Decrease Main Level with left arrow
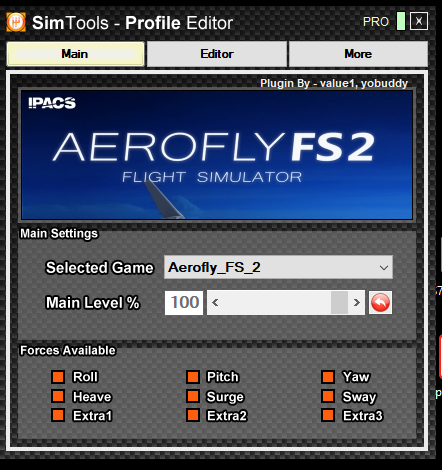 215,303
